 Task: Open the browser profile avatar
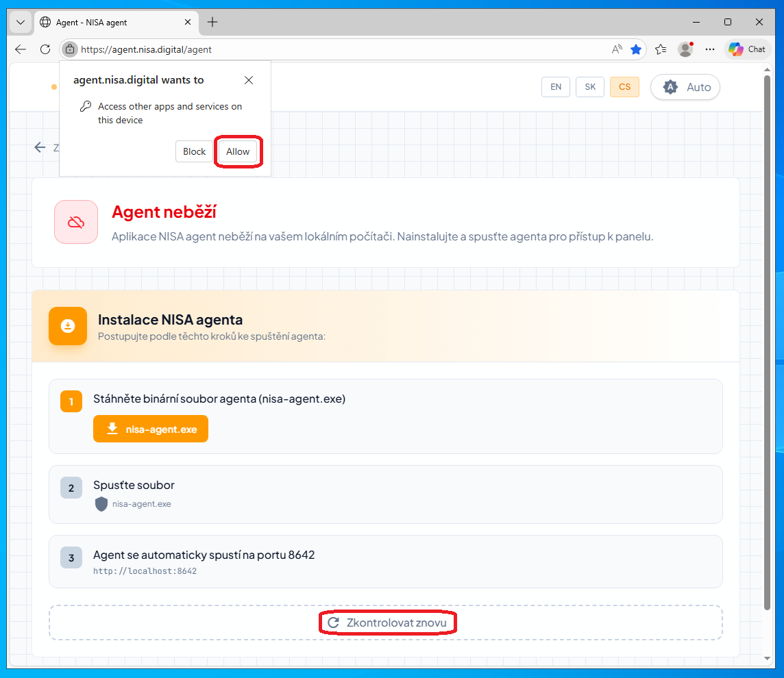pos(685,49)
